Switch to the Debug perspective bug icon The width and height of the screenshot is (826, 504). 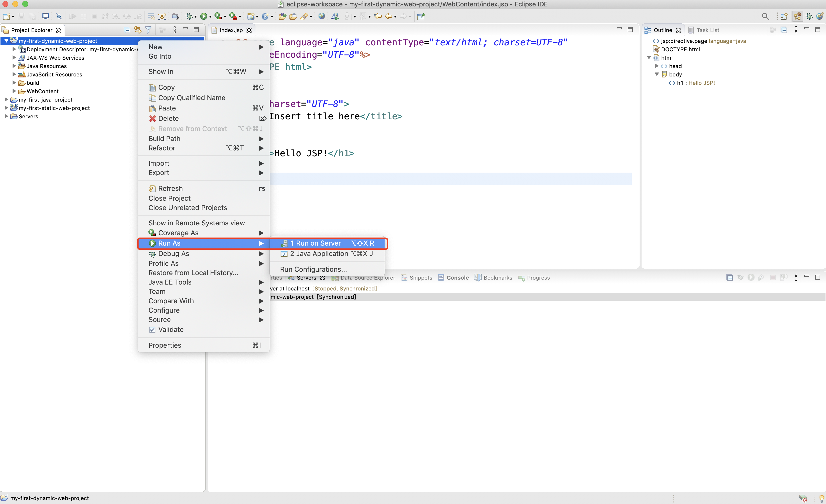(x=809, y=16)
